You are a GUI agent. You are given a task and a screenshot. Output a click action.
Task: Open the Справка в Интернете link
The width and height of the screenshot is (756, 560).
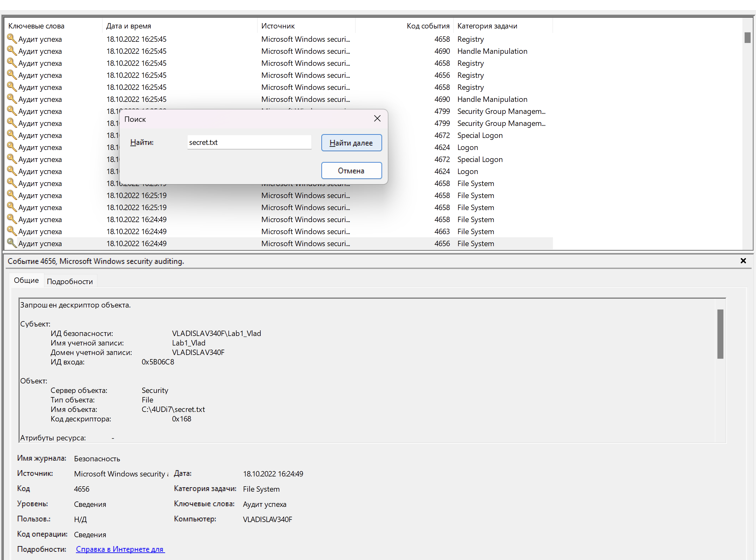pyautogui.click(x=120, y=549)
